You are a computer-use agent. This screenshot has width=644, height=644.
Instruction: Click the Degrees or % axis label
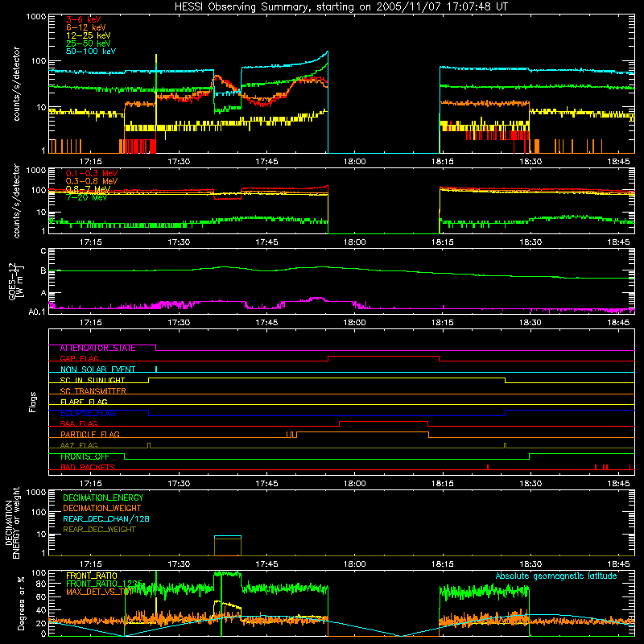tap(21, 604)
